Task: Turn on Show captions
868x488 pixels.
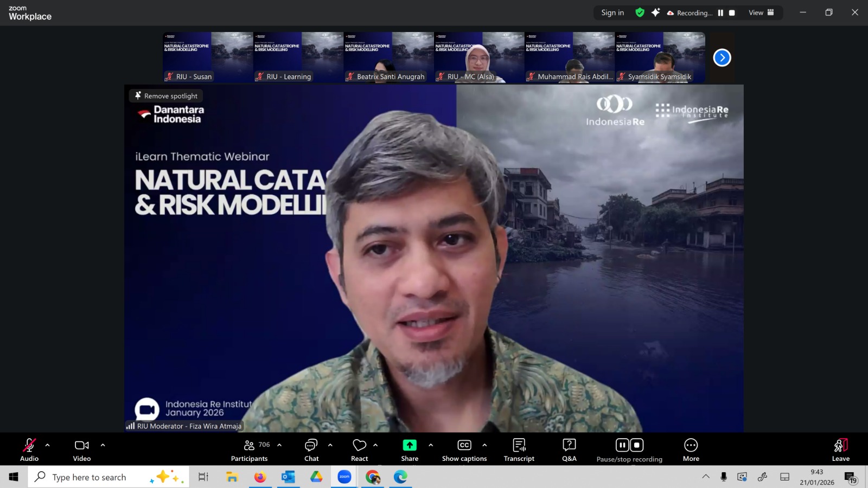Action: (x=464, y=450)
